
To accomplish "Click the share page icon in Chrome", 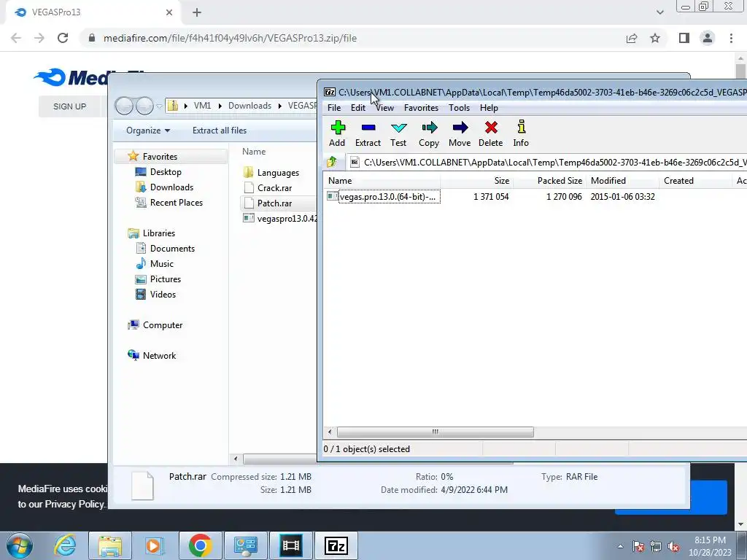I will coord(632,38).
